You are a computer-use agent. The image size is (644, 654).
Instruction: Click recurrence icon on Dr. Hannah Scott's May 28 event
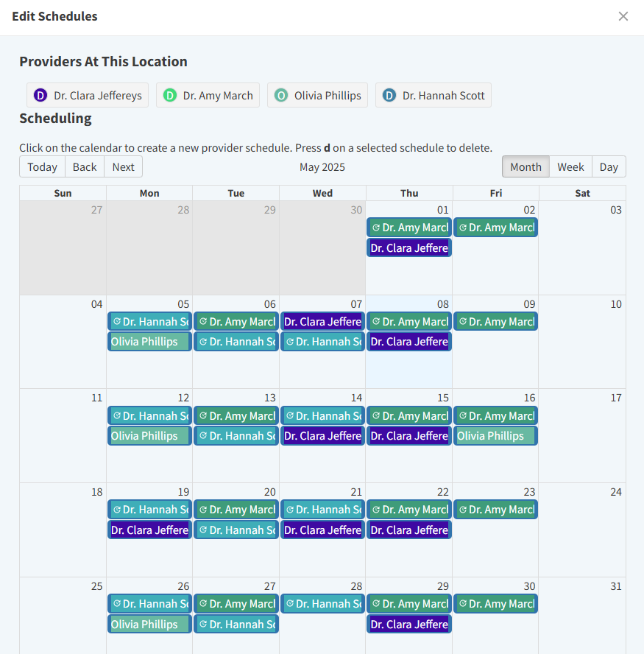[290, 603]
